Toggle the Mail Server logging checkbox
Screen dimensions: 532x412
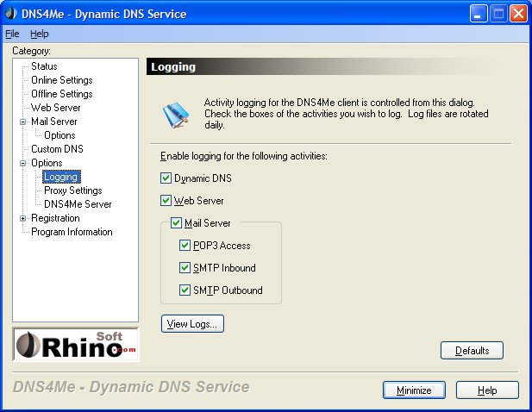click(x=176, y=222)
